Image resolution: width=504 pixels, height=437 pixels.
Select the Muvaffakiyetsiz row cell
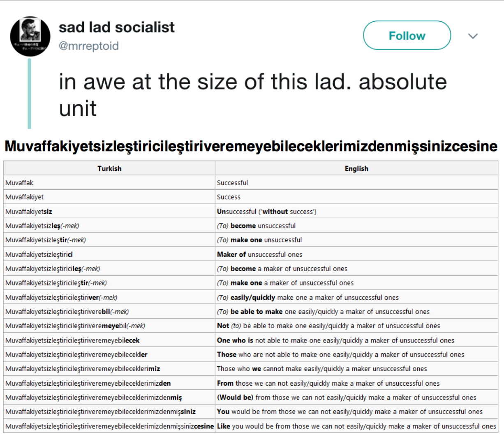click(x=109, y=212)
